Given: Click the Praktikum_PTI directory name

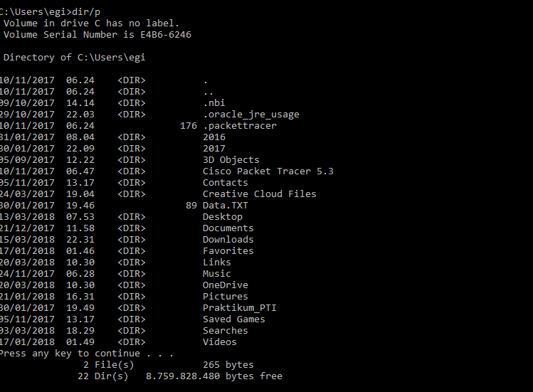Looking at the screenshot, I should pyautogui.click(x=239, y=308).
